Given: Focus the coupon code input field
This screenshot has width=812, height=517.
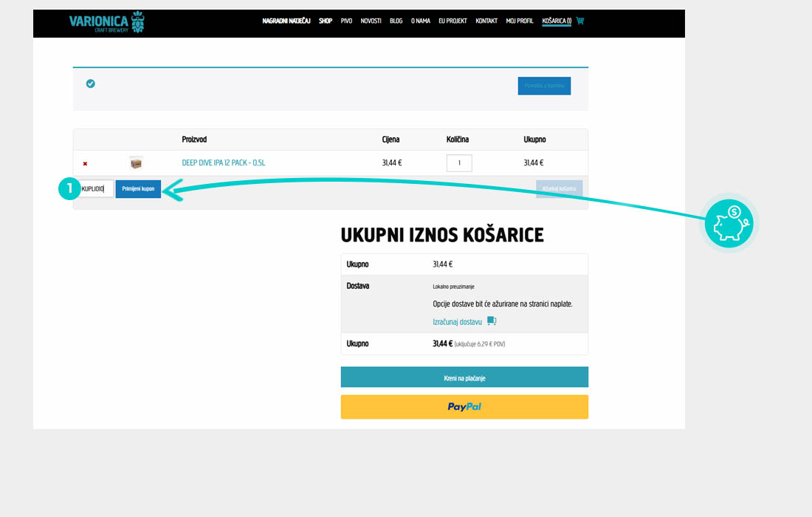Looking at the screenshot, I should pyautogui.click(x=97, y=189).
